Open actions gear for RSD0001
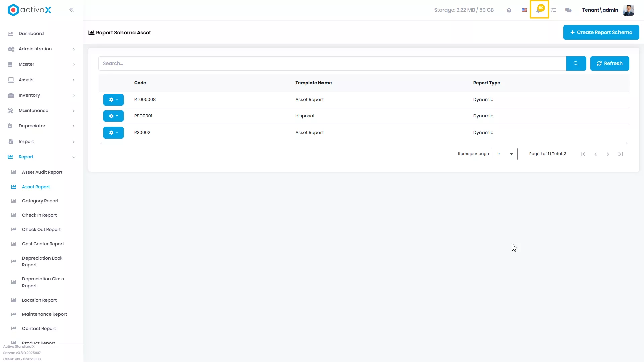This screenshot has width=644, height=362. coord(113,116)
